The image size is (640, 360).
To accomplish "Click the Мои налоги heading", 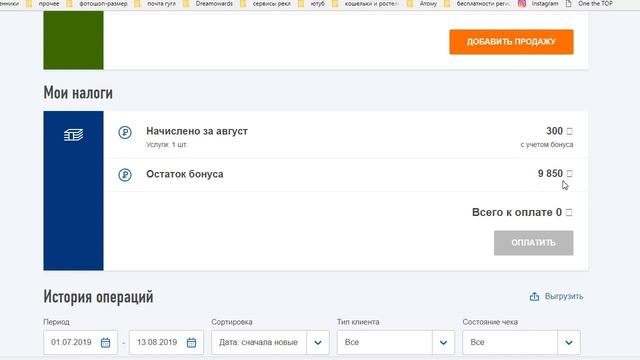I will [x=78, y=93].
